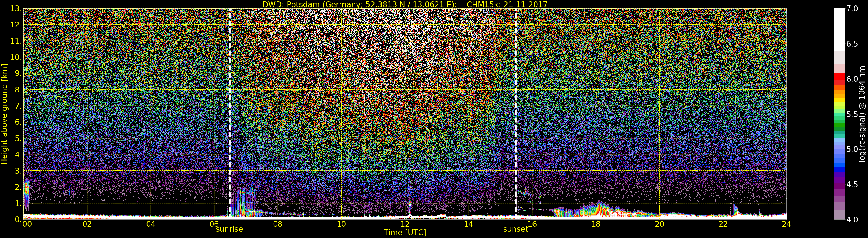Click the colorbar value '4.0'
868x238 pixels.
pyautogui.click(x=852, y=220)
